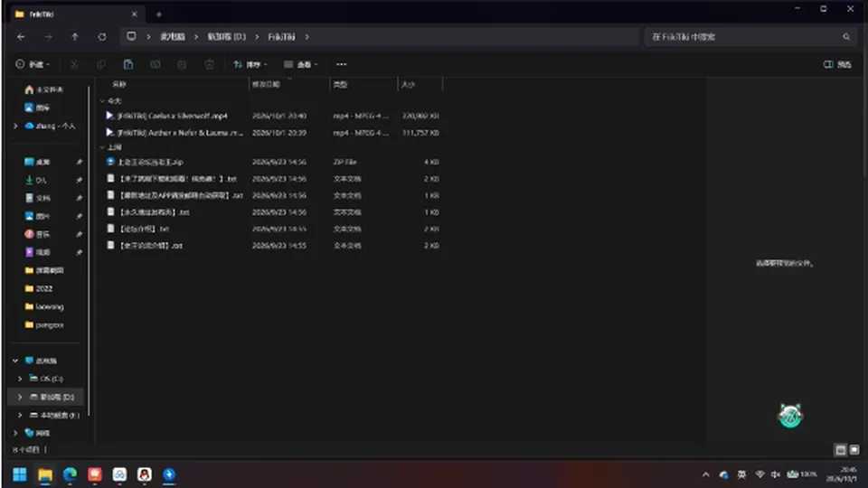The width and height of the screenshot is (868, 488).
Task: Launch Microsoft Edge from the taskbar
Action: pos(70,474)
